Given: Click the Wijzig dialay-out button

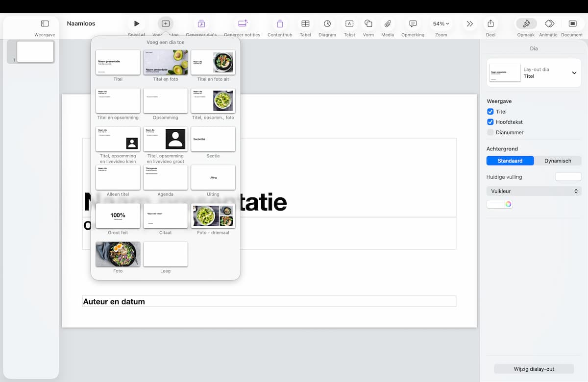Looking at the screenshot, I should coord(534,369).
